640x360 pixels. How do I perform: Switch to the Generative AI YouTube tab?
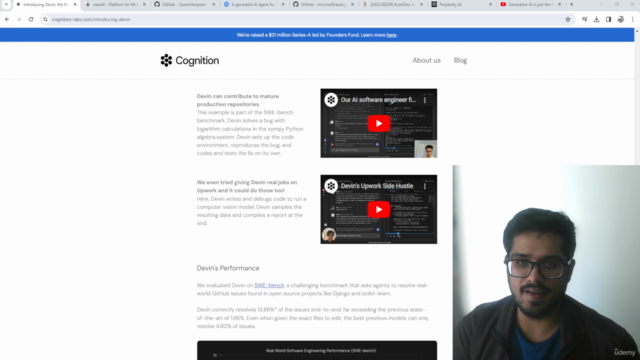(x=531, y=4)
